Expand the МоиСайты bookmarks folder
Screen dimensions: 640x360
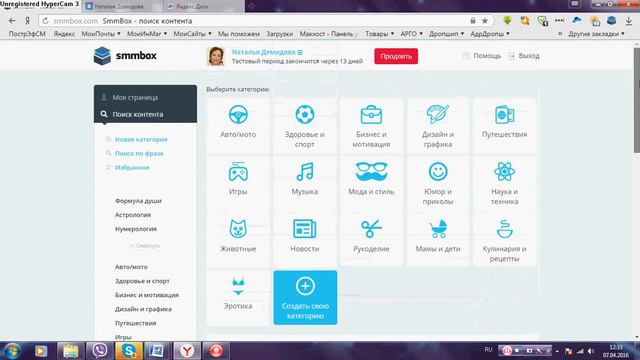[x=192, y=34]
